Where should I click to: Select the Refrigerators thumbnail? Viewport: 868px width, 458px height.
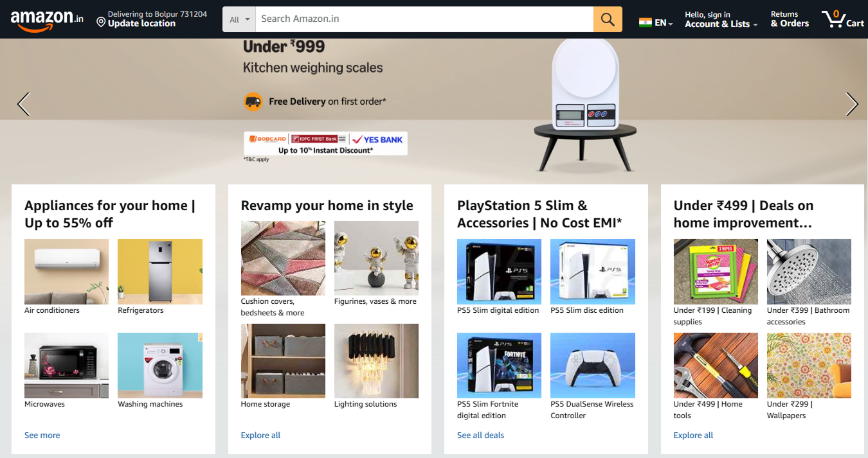[160, 272]
